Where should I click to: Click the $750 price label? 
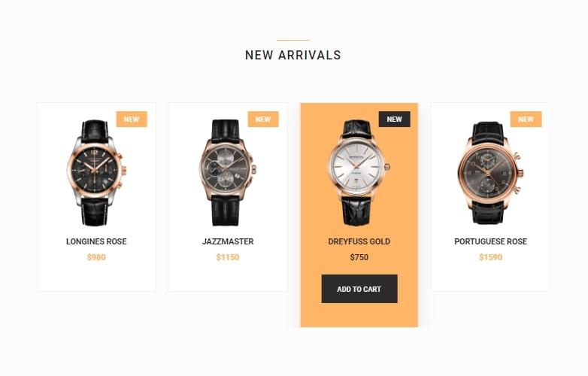point(359,257)
